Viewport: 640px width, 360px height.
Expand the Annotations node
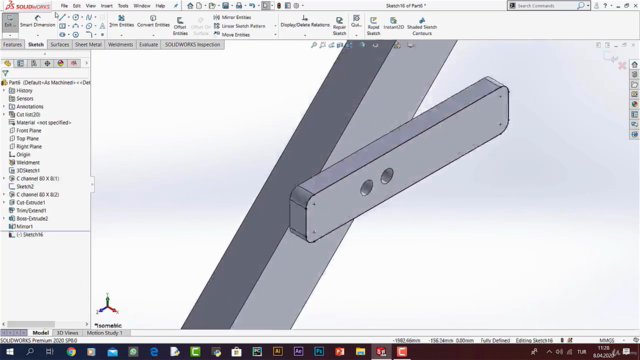[4, 107]
